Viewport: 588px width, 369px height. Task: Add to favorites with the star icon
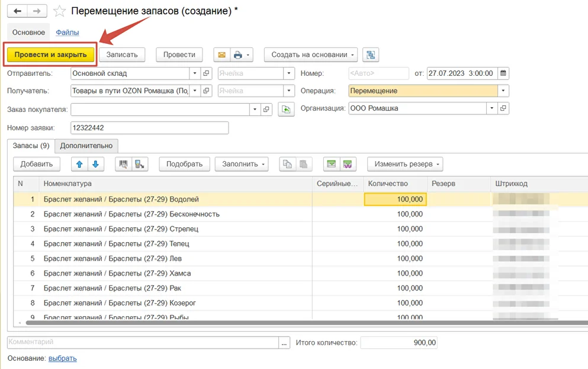[59, 11]
